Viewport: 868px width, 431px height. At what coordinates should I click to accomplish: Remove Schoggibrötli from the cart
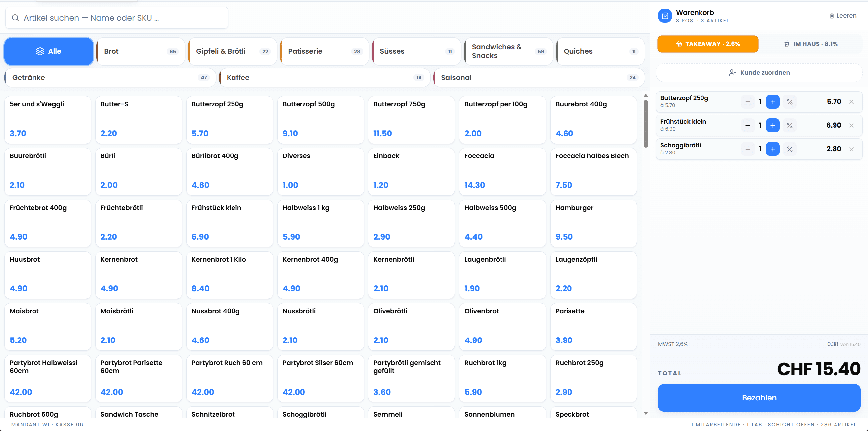click(851, 149)
